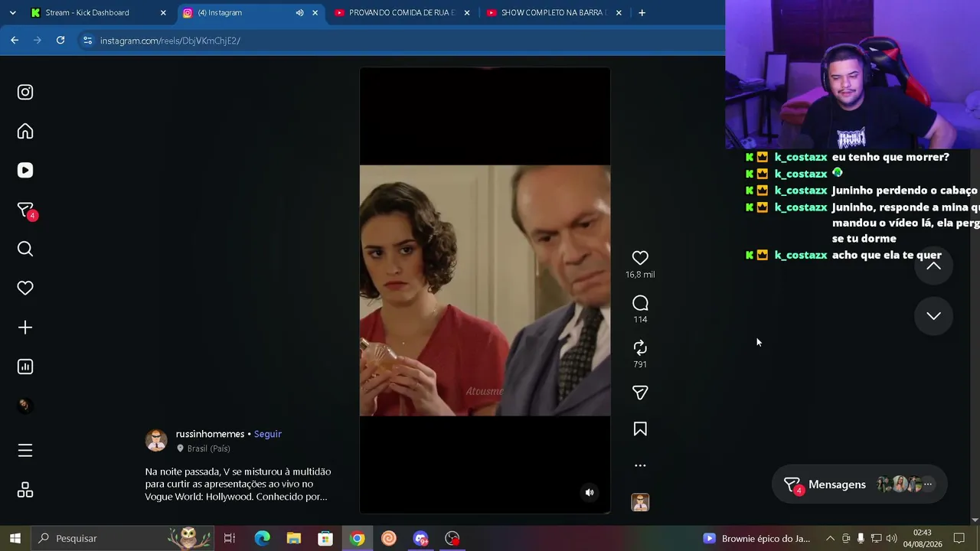Viewport: 980px width, 551px height.
Task: Open Windows Start menu
Action: [15, 538]
